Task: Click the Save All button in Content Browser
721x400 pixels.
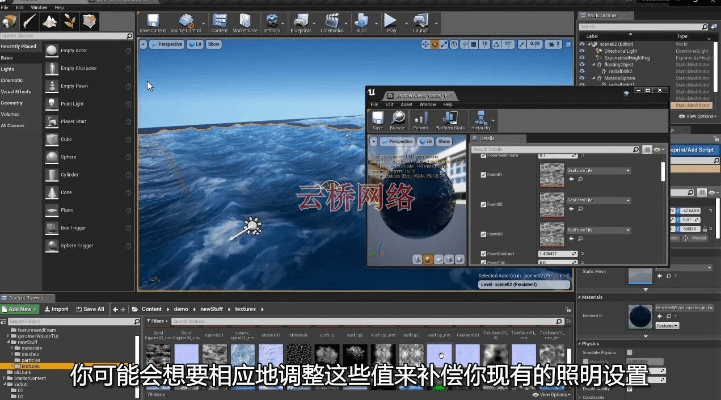Action: pyautogui.click(x=90, y=309)
